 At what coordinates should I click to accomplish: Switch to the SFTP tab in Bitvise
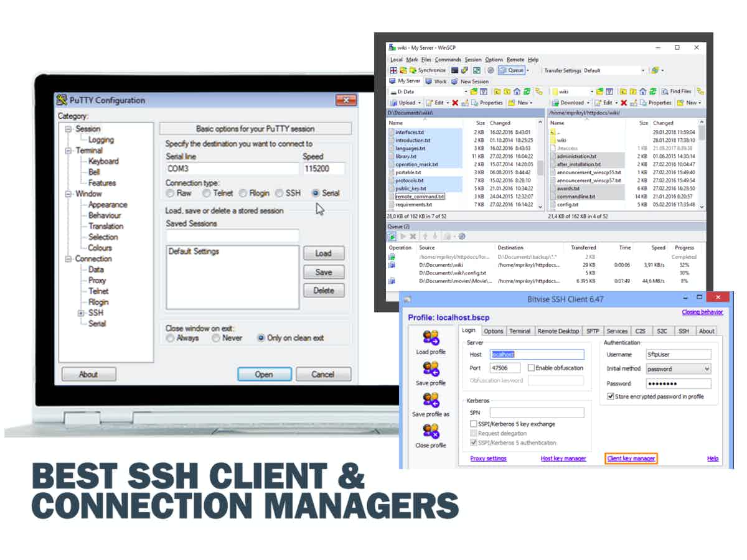(592, 331)
